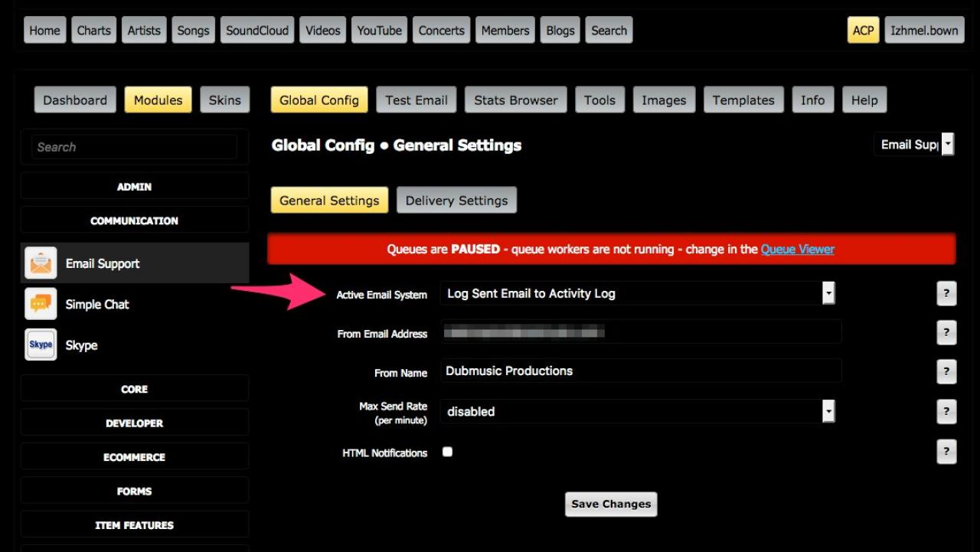Enable the HTML Notifications checkbox
Screen dimensions: 980x552
pos(447,452)
